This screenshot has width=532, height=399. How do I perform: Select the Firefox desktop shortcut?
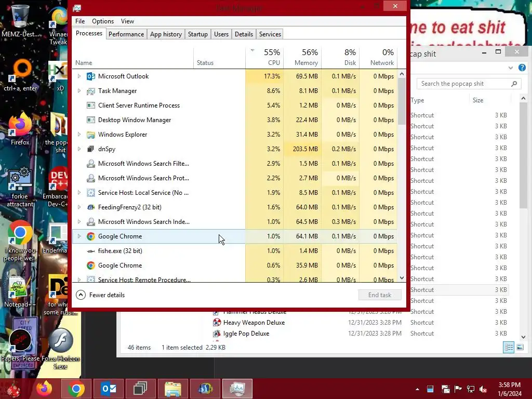(20, 129)
